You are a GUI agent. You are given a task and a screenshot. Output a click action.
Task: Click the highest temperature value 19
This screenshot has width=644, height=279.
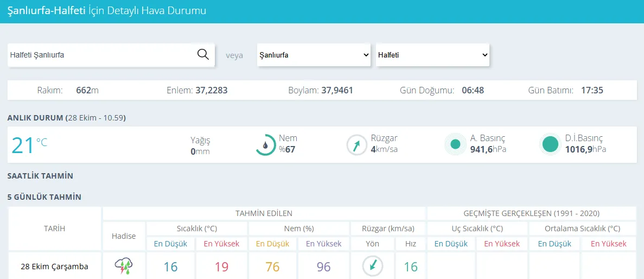[x=221, y=267]
